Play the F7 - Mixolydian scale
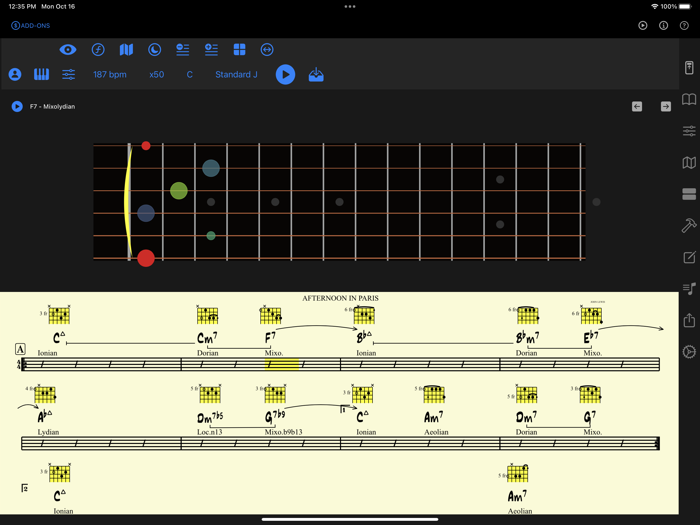This screenshot has height=525, width=700. pos(17,106)
